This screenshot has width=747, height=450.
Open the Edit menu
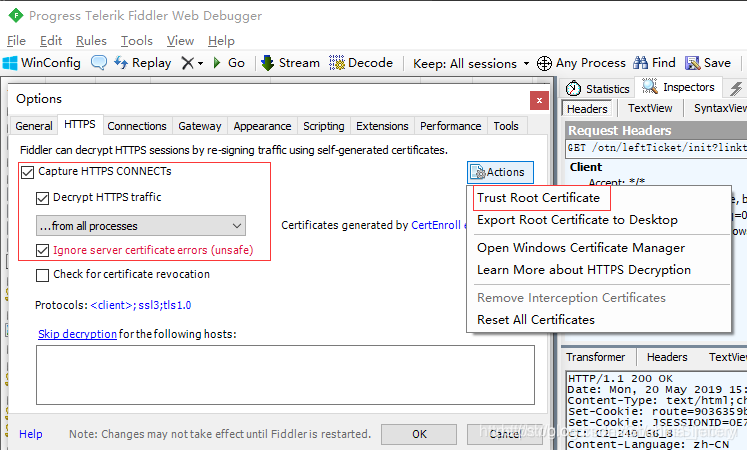(51, 41)
